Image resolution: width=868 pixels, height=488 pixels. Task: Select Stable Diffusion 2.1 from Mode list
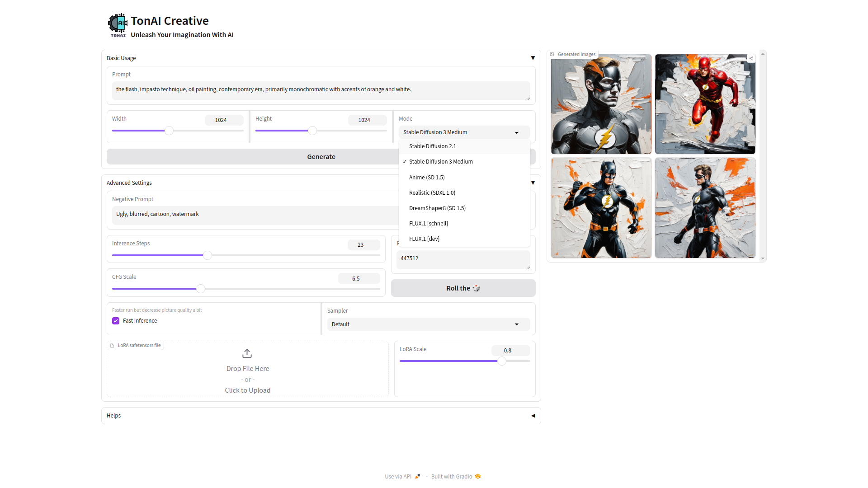coord(464,146)
